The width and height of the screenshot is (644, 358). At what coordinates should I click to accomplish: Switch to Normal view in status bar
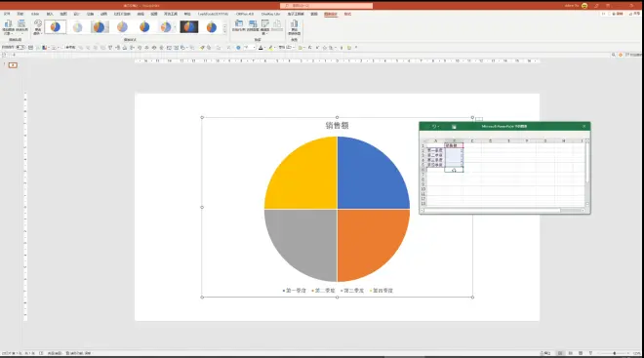click(x=560, y=353)
